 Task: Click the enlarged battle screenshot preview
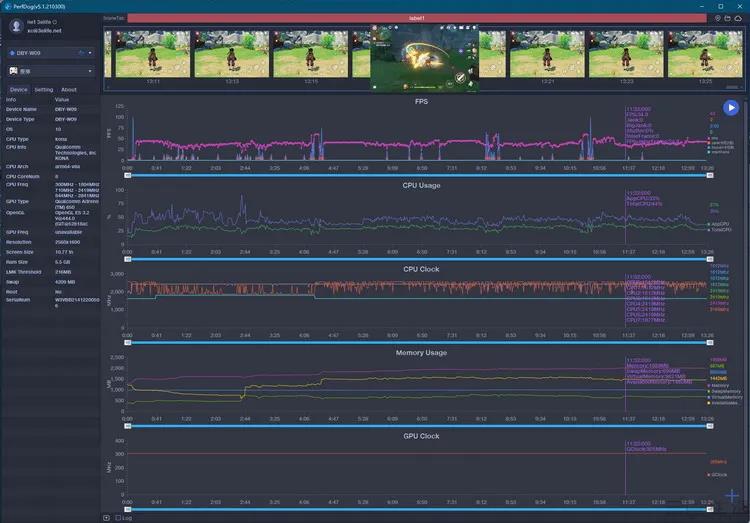click(x=424, y=58)
